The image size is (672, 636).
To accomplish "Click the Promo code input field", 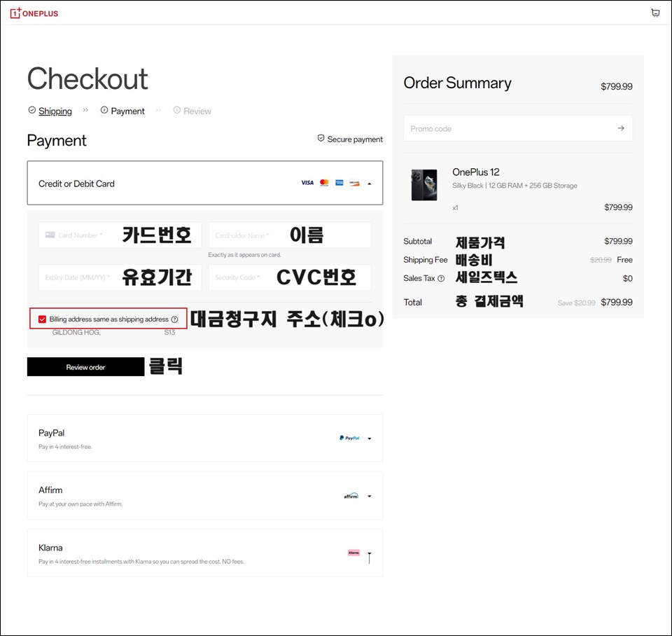I will coord(518,128).
